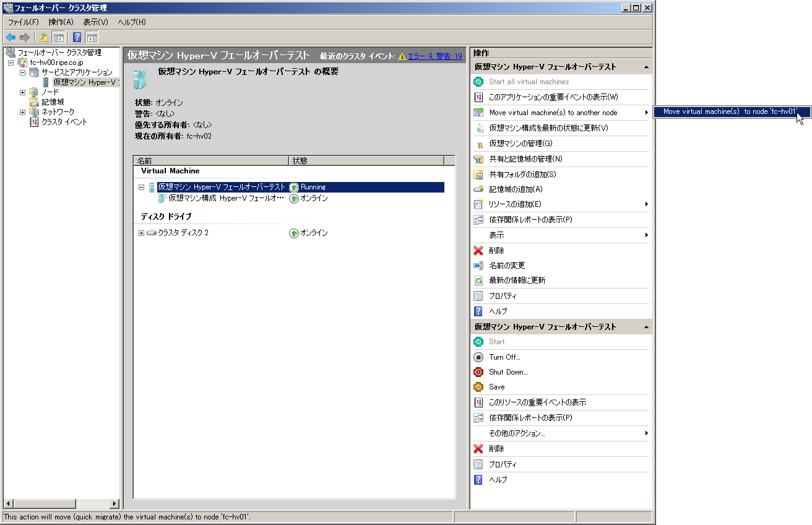The height and width of the screenshot is (525, 812).
Task: Open the エラー: 9, 警告: 19 events link
Action: pyautogui.click(x=435, y=56)
